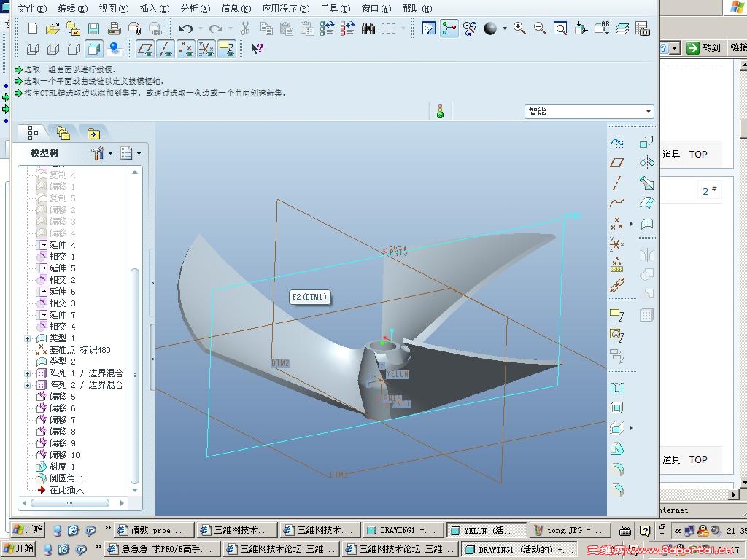Switch to Wireframe display style
The height and width of the screenshot is (560, 747).
(32, 49)
